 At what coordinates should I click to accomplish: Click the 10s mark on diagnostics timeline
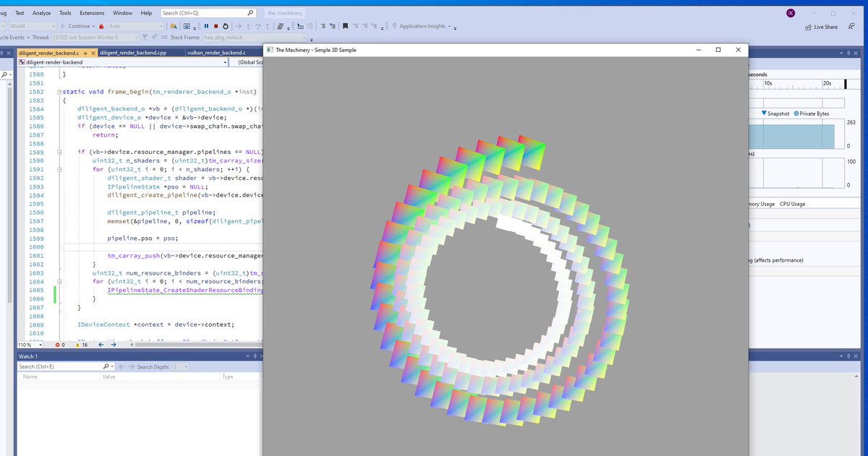tap(768, 83)
